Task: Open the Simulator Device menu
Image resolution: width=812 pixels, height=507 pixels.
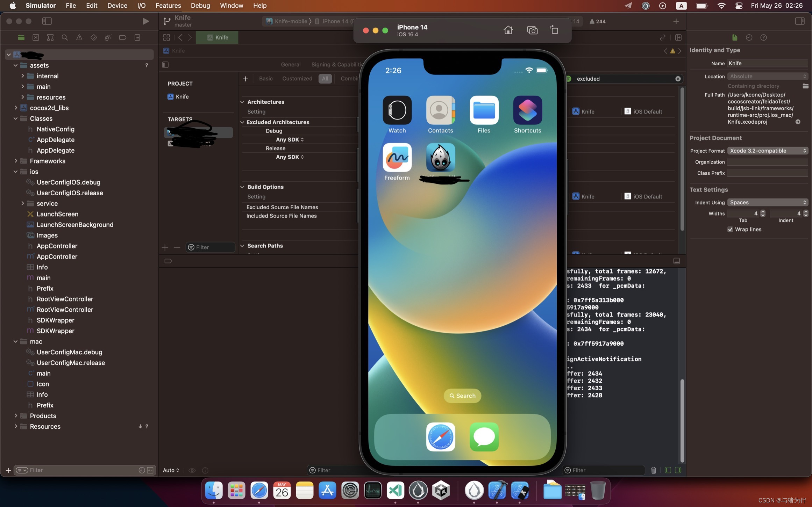Action: click(117, 6)
